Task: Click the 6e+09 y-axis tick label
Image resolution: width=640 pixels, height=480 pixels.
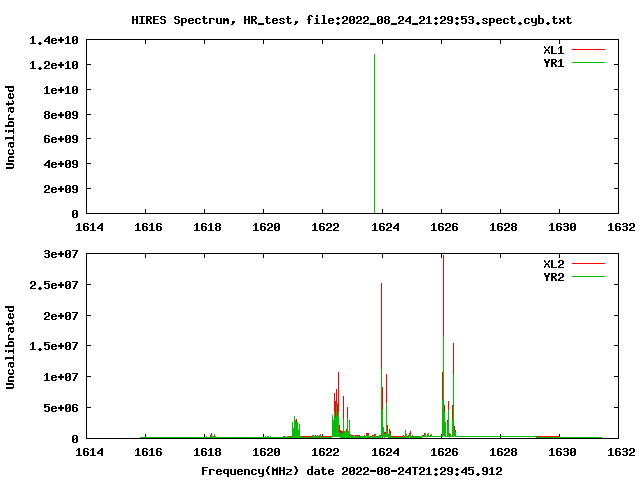Action: tap(61, 139)
